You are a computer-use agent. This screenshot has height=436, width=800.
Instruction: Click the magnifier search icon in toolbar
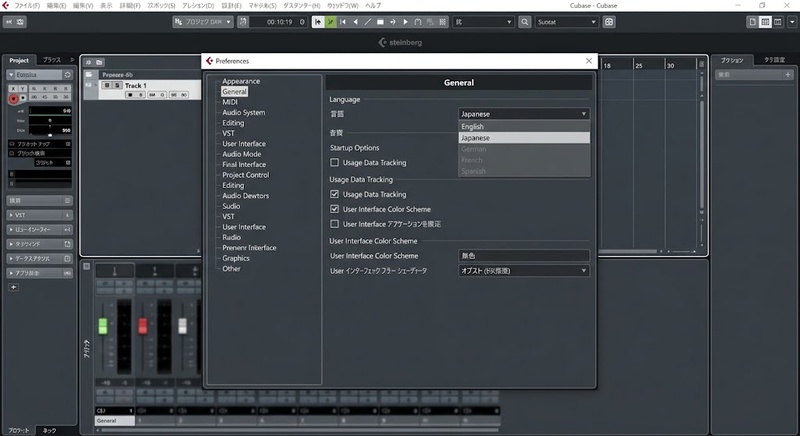point(524,22)
